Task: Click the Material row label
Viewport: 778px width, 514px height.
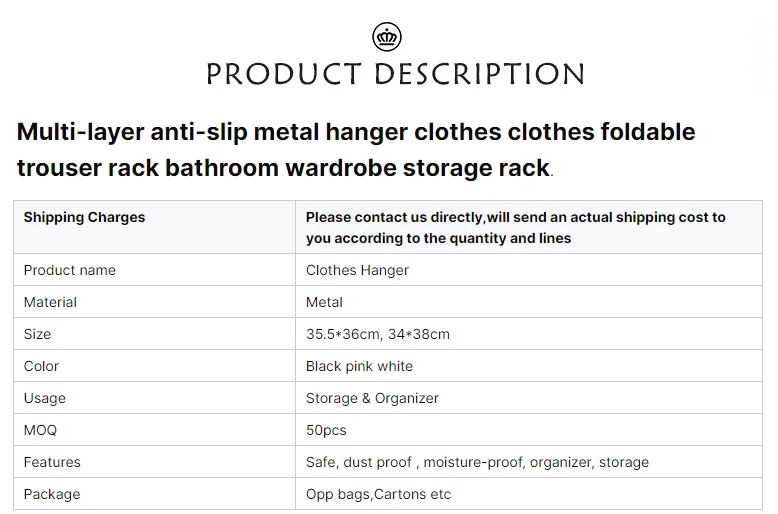Action: [x=50, y=302]
